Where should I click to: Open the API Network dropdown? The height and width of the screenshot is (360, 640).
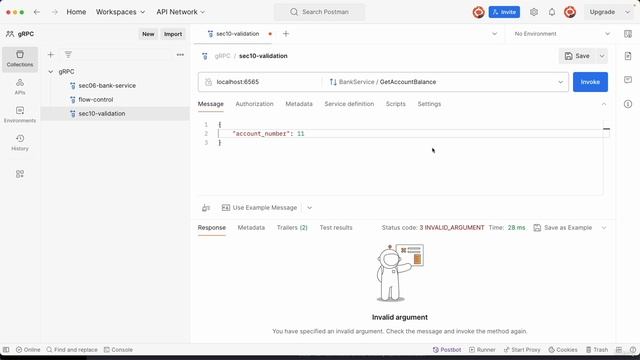(180, 12)
